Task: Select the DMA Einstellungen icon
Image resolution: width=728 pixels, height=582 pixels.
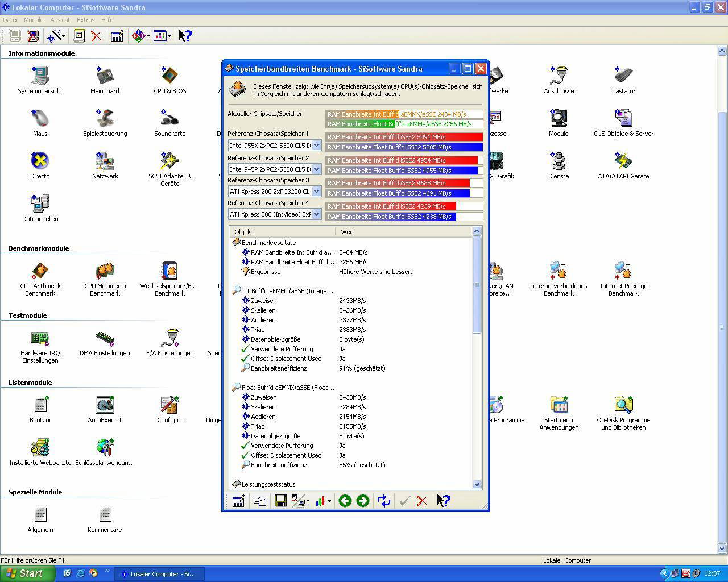Action: coord(105,343)
